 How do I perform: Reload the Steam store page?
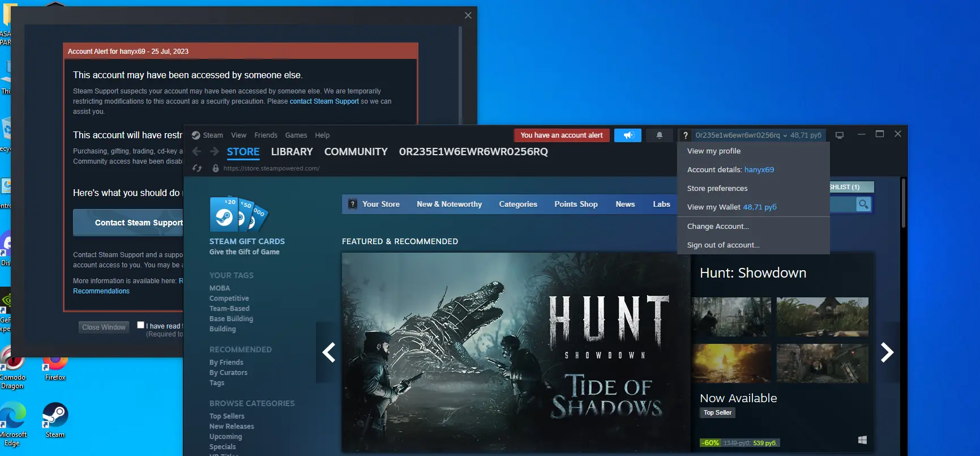click(x=197, y=168)
